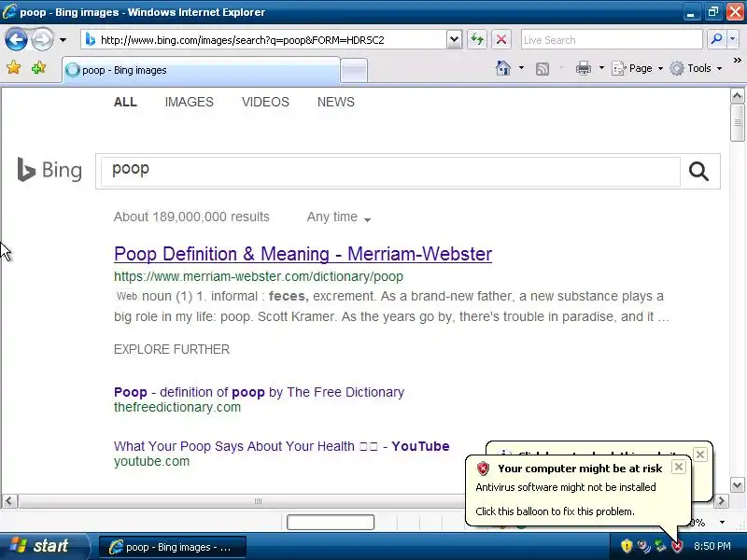This screenshot has width=747, height=560.
Task: Click the Bing search box containing 'poop'
Action: 390,171
